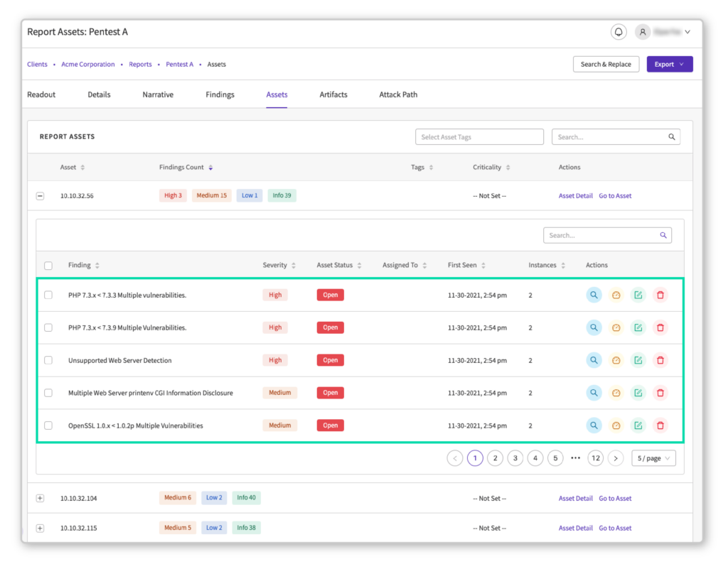This screenshot has width=728, height=569.
Task: Focus the findings search field
Action: 607,235
